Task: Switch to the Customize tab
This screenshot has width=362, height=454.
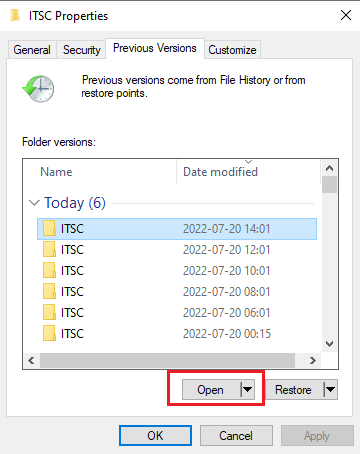Action: 232,50
